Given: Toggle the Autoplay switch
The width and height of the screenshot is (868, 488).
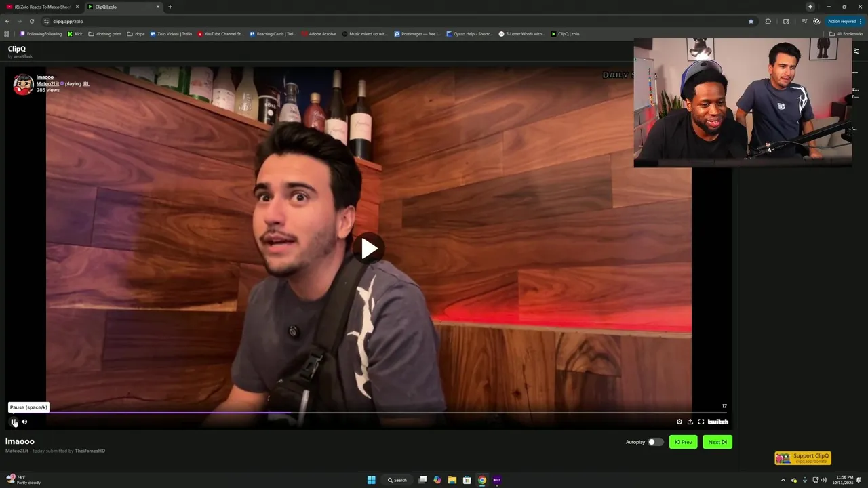Looking at the screenshot, I should pos(655,442).
